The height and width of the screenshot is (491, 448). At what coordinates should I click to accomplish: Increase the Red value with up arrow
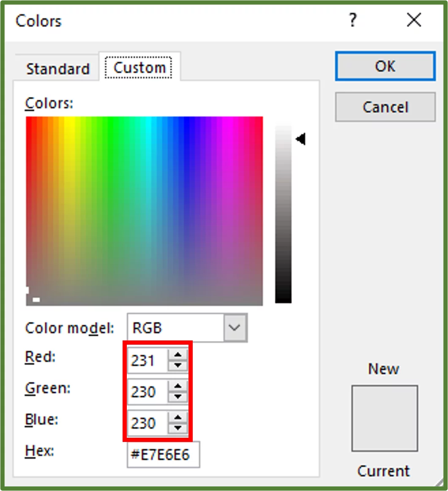coord(178,355)
